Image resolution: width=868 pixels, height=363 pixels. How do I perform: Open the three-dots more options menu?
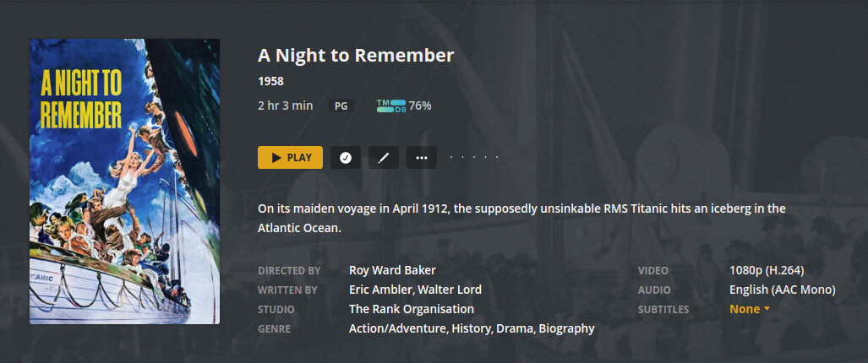coord(422,157)
